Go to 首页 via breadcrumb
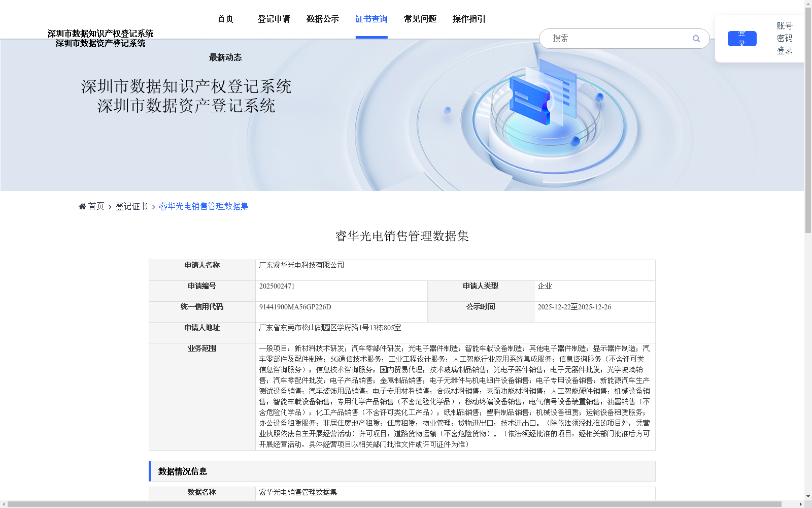Image resolution: width=812 pixels, height=508 pixels. pos(96,206)
